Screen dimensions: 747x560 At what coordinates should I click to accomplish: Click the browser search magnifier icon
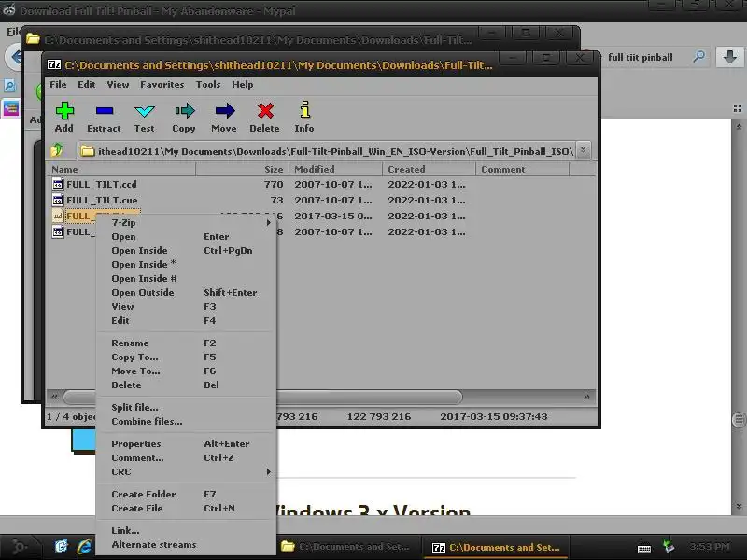point(698,57)
